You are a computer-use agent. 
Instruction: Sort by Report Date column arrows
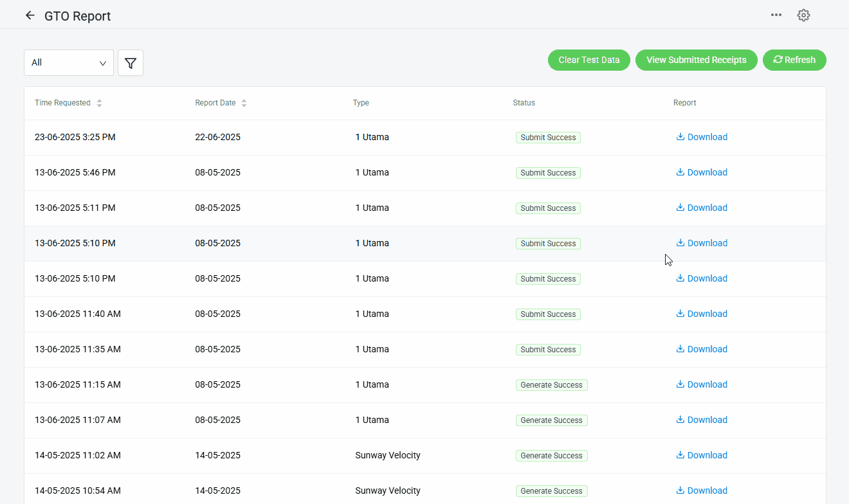[x=244, y=103]
